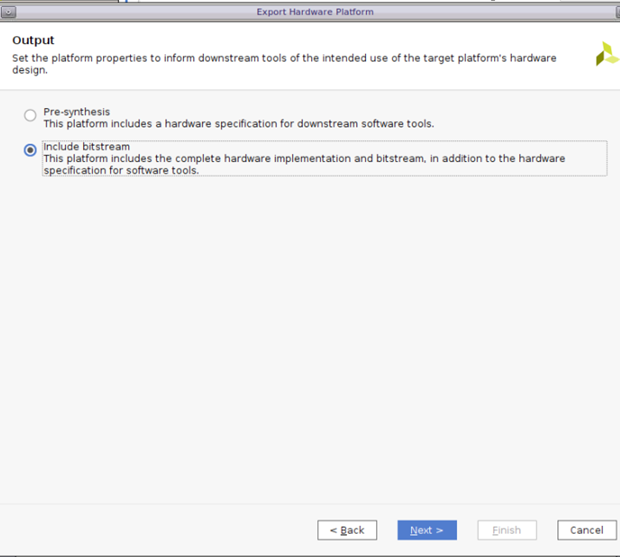620x557 pixels.
Task: Cancel the Export Hardware Platform wizard
Action: coord(586,530)
